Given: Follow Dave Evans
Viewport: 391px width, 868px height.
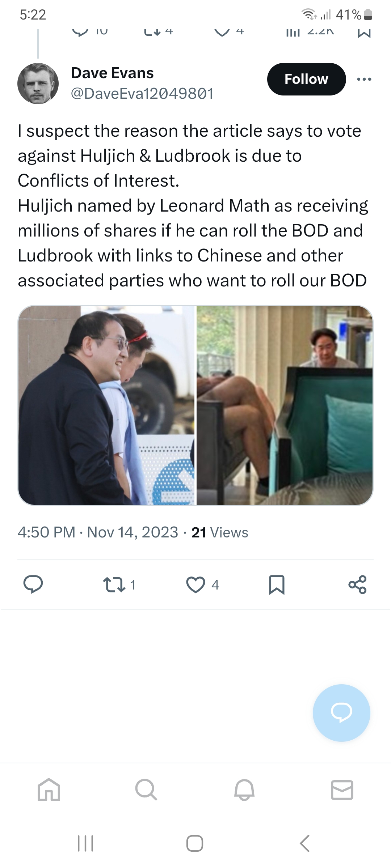Looking at the screenshot, I should (x=306, y=79).
